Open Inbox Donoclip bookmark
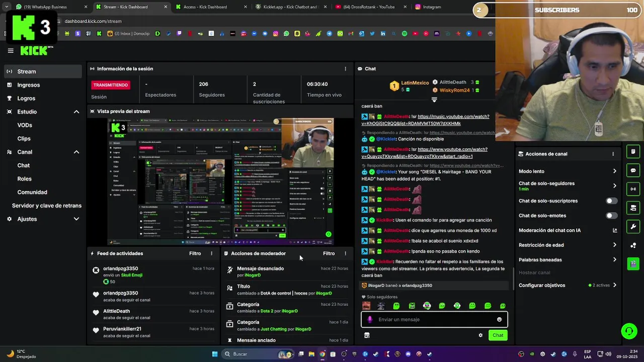 (x=128, y=34)
